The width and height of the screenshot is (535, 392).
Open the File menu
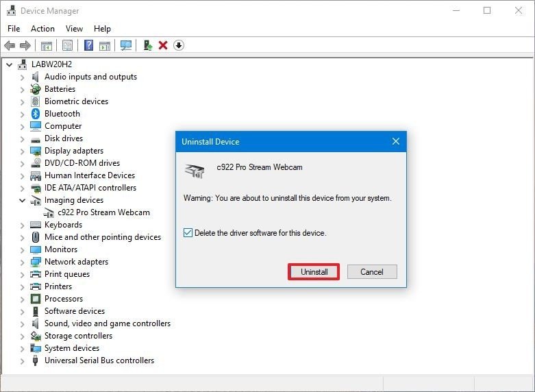(14, 29)
